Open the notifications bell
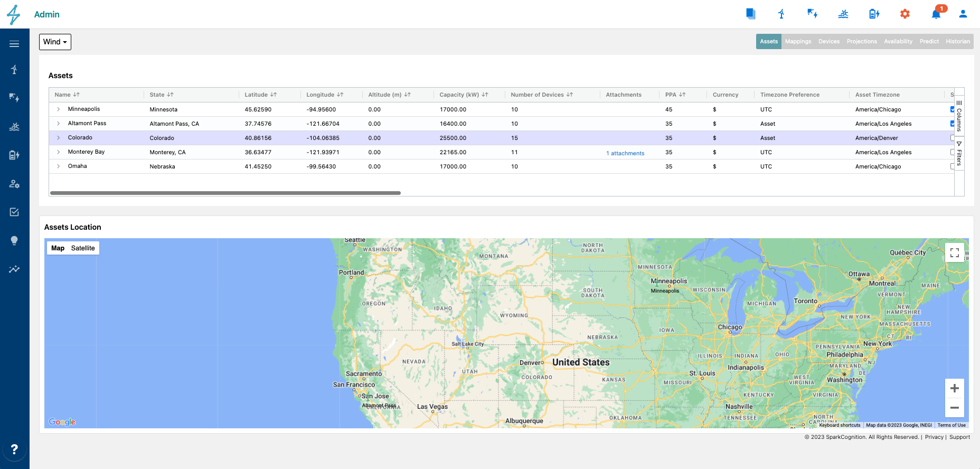The width and height of the screenshot is (980, 469). click(936, 14)
